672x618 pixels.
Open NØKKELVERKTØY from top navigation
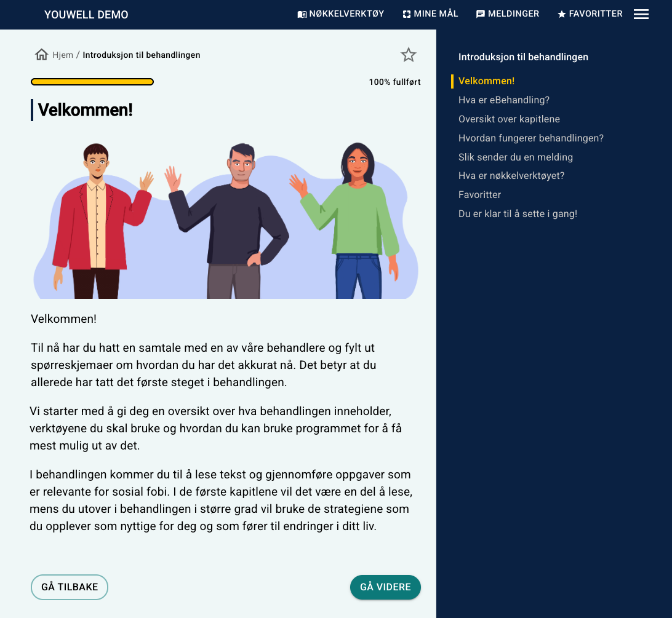point(341,14)
